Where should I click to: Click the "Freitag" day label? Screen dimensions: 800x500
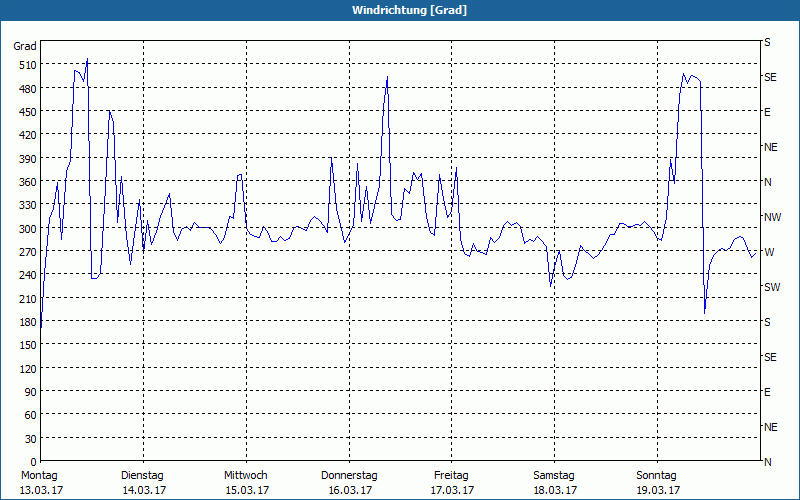451,476
